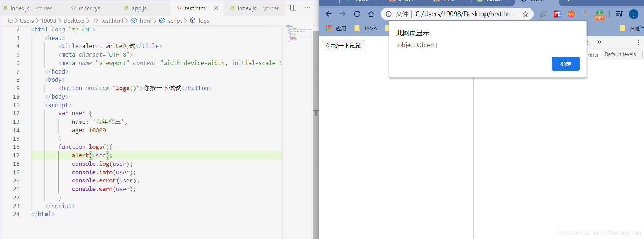
Task: Click 'console.error(user);' code line
Action: click(x=106, y=180)
